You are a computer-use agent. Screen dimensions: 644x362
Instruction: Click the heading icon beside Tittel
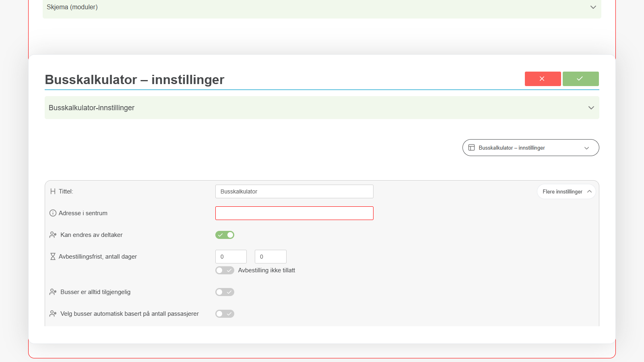(x=53, y=191)
